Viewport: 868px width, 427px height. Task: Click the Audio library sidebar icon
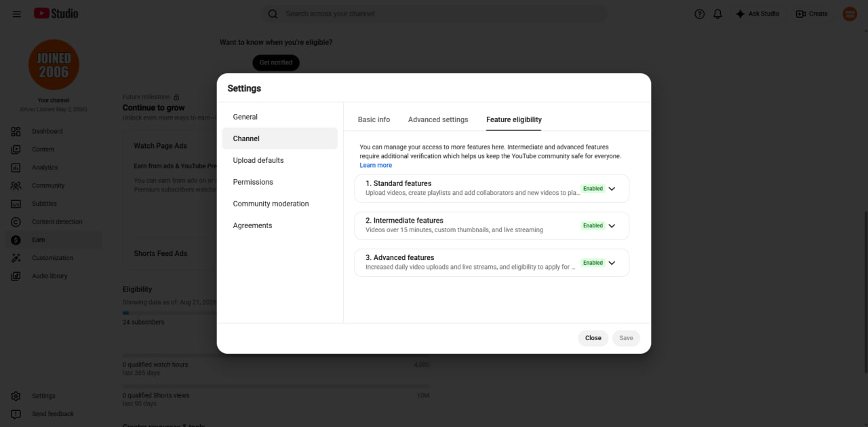tap(16, 276)
